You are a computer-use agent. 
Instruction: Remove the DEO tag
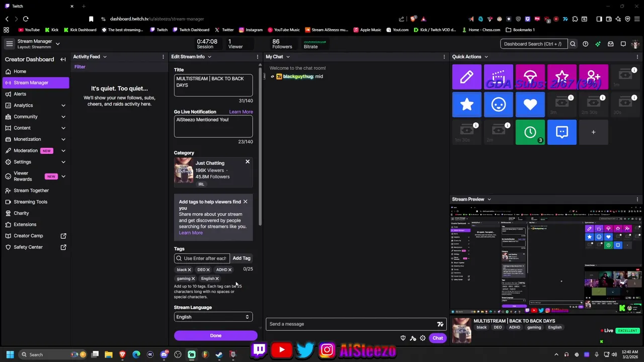pos(208,270)
